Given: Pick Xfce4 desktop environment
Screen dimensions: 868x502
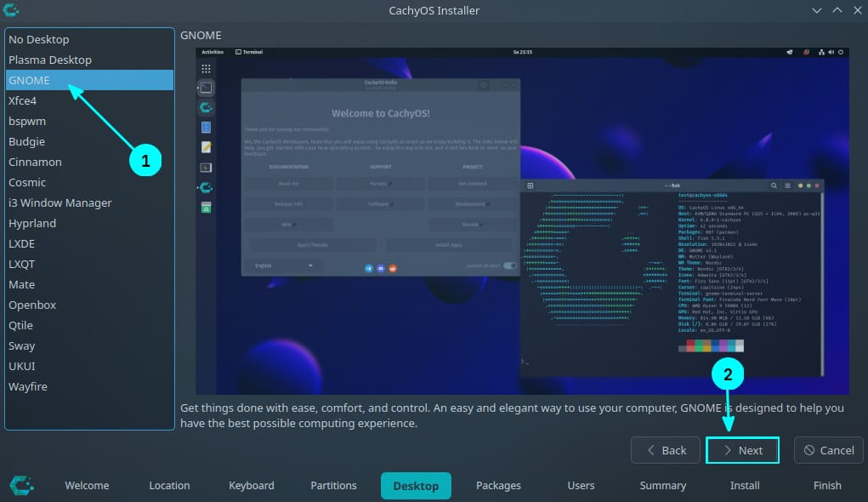Looking at the screenshot, I should click(22, 100).
